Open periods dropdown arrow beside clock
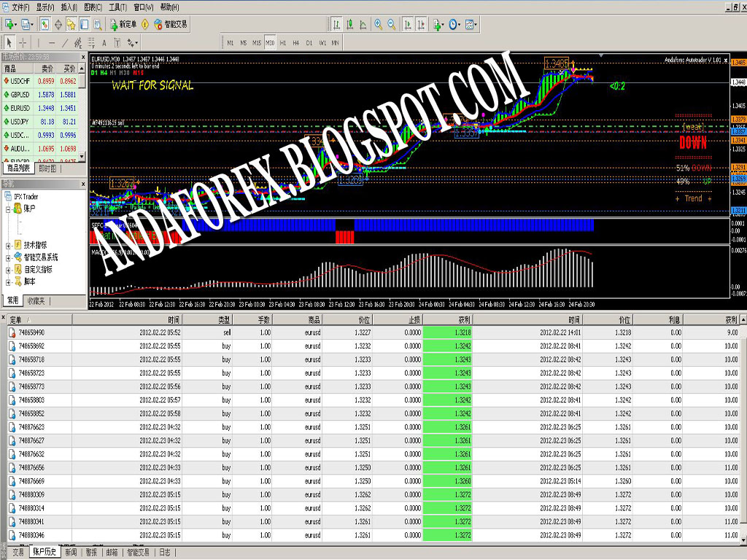 pyautogui.click(x=460, y=24)
